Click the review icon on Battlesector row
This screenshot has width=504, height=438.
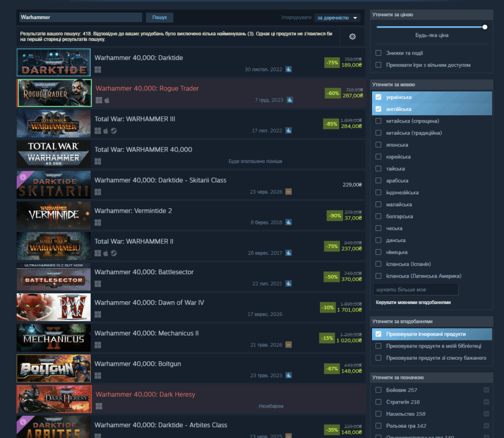[x=288, y=283]
